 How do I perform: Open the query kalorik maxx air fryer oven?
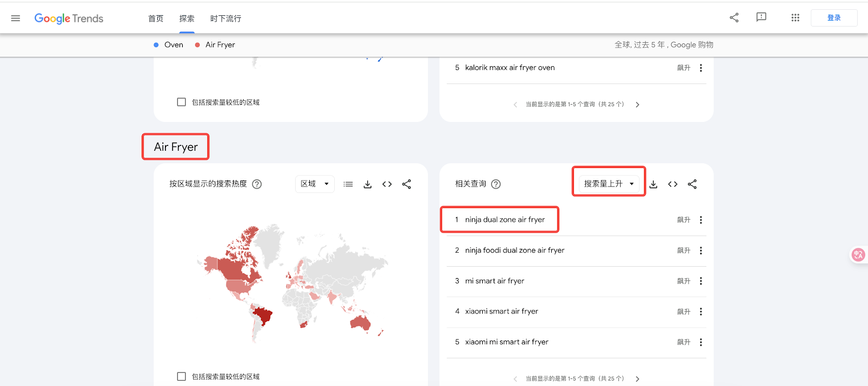point(509,68)
